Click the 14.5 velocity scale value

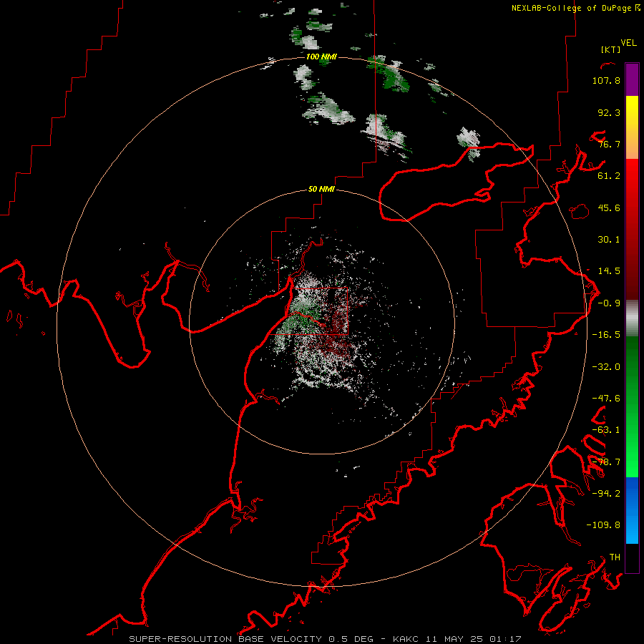point(609,271)
